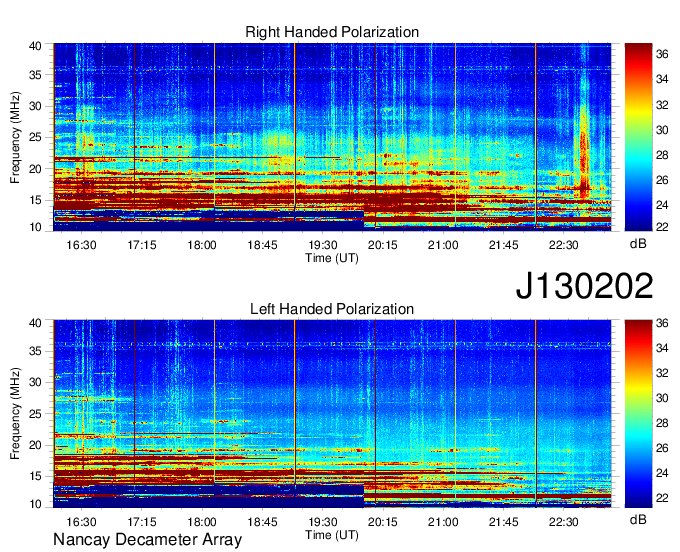
Task: Click the "dB" unit under Right Handed colorbar
Action: point(638,244)
